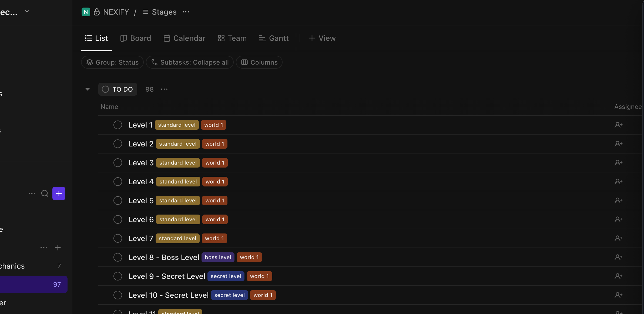Mark Level 4 status circle complete
This screenshot has width=644, height=314.
(118, 182)
